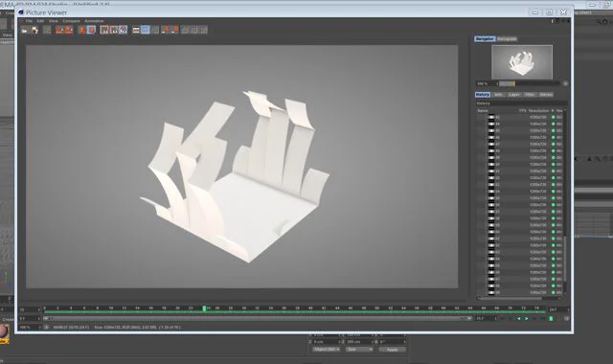Screen dimensions: 613x364
Task: Open the Compare menu
Action: point(71,21)
